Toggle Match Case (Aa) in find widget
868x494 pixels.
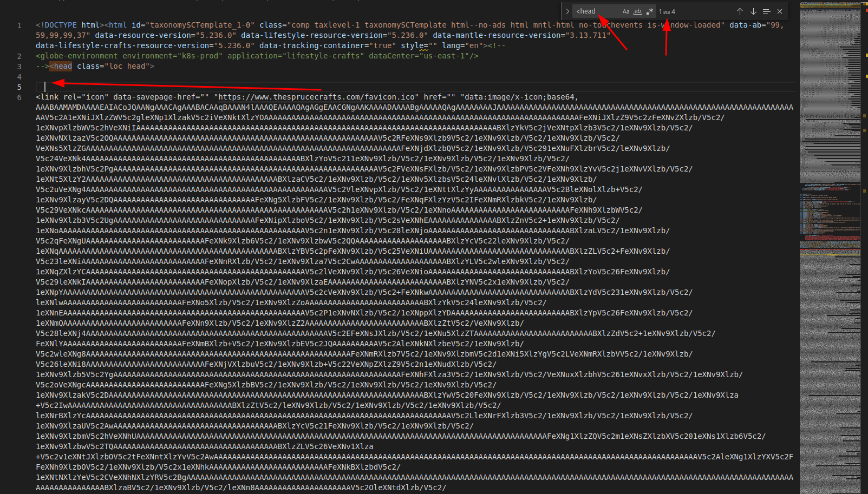click(x=626, y=11)
